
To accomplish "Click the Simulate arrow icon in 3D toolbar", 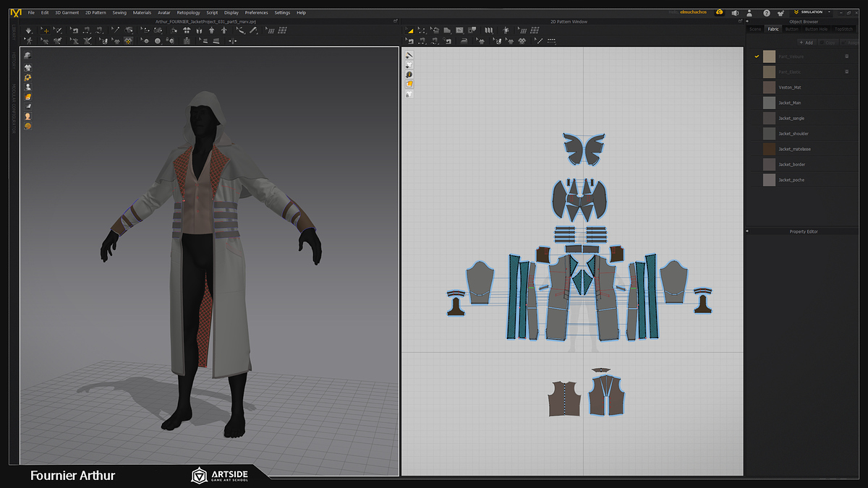I will [29, 30].
